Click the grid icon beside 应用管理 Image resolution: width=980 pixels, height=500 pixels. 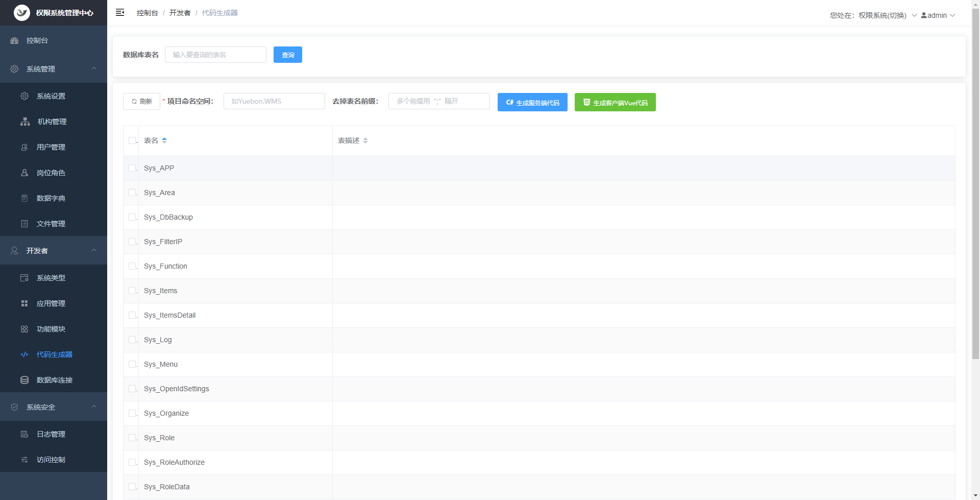pos(24,303)
